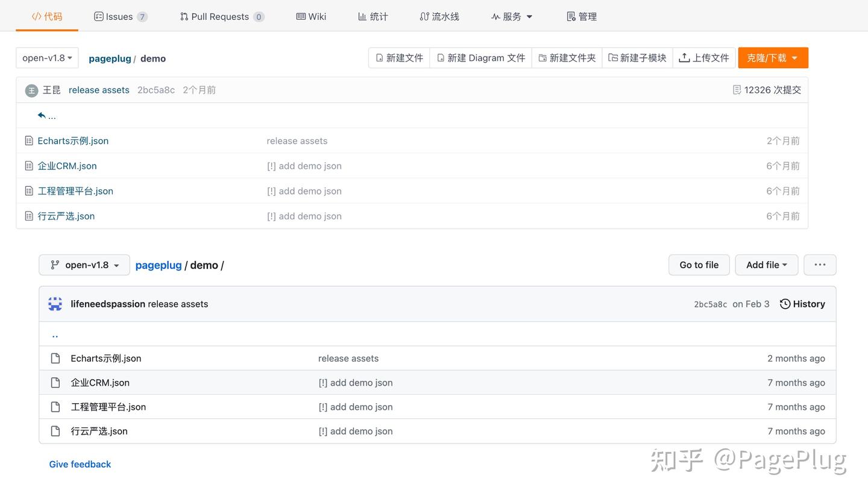
Task: Click the pageplug link in Gitee breadcrumb
Action: point(110,58)
